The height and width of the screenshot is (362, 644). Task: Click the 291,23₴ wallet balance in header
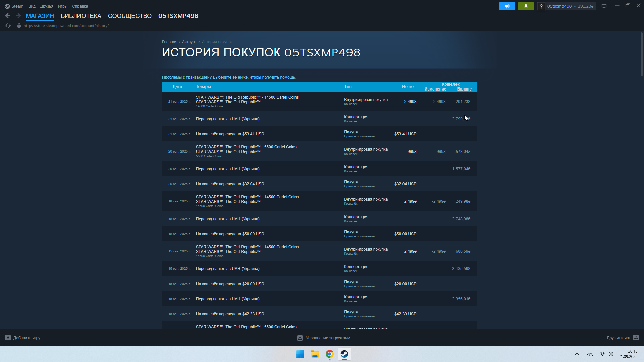586,6
